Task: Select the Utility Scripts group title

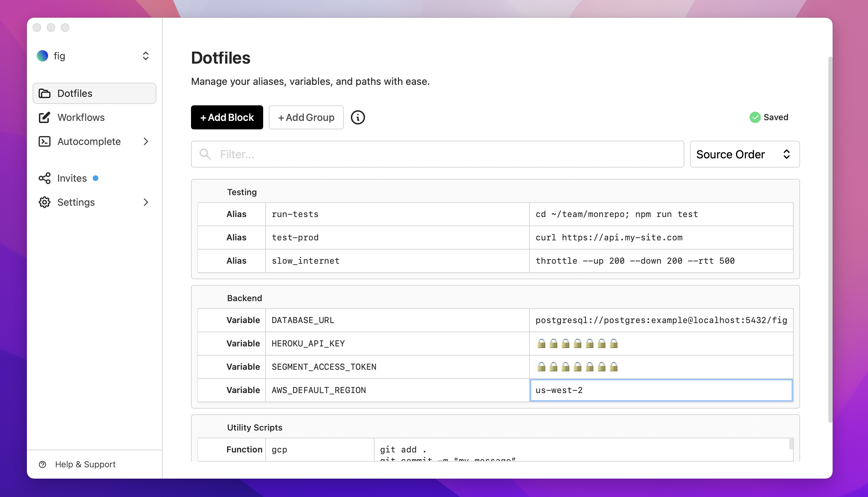Action: pyautogui.click(x=255, y=427)
